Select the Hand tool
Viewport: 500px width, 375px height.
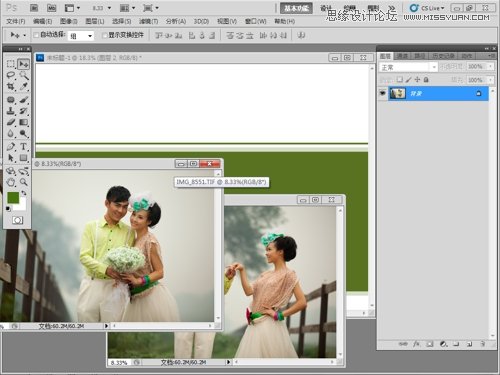tap(11, 182)
